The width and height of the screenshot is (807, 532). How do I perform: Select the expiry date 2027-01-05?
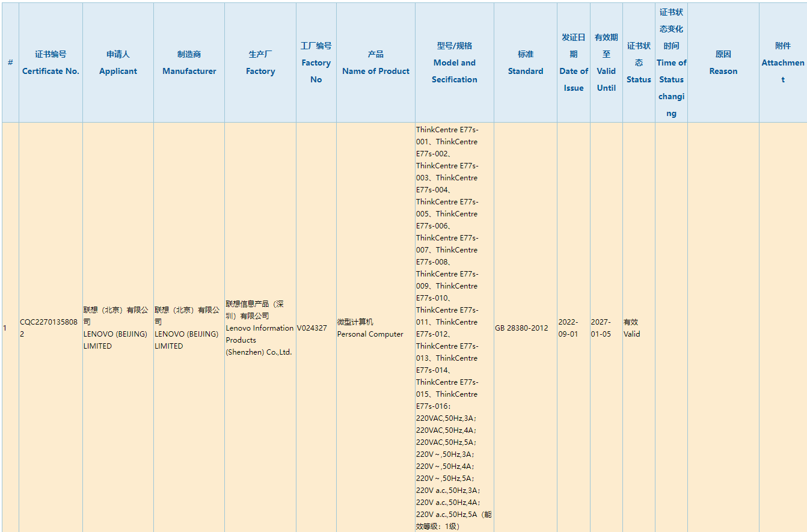(601, 328)
